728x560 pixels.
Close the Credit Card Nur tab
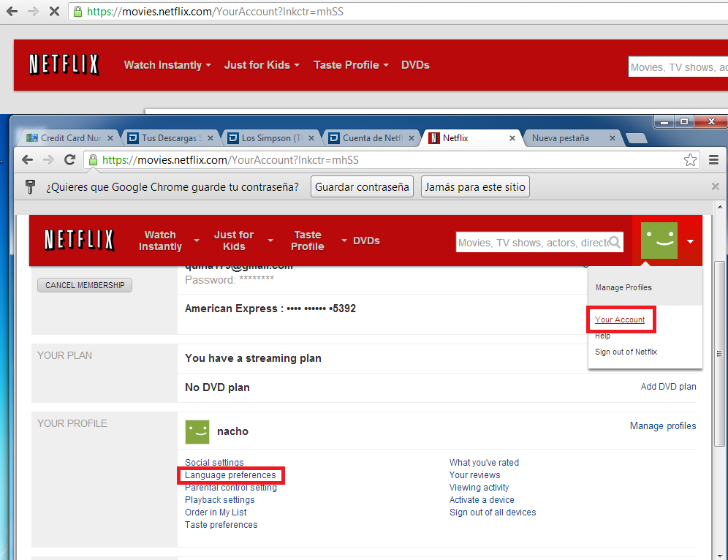pyautogui.click(x=110, y=138)
